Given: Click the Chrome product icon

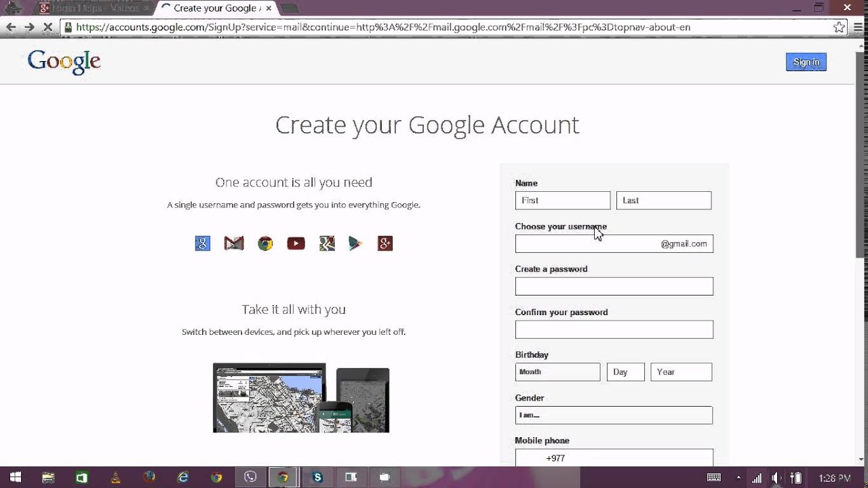Looking at the screenshot, I should (265, 244).
